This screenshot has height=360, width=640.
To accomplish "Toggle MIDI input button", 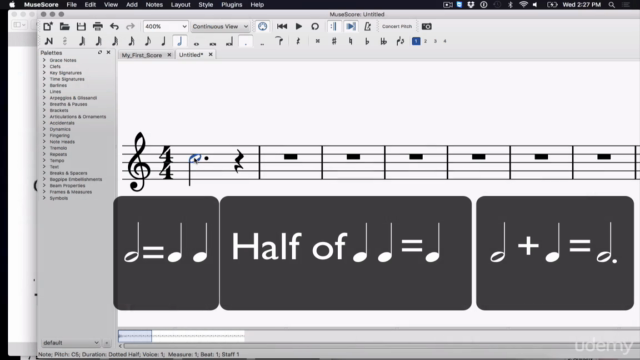I will (x=262, y=27).
